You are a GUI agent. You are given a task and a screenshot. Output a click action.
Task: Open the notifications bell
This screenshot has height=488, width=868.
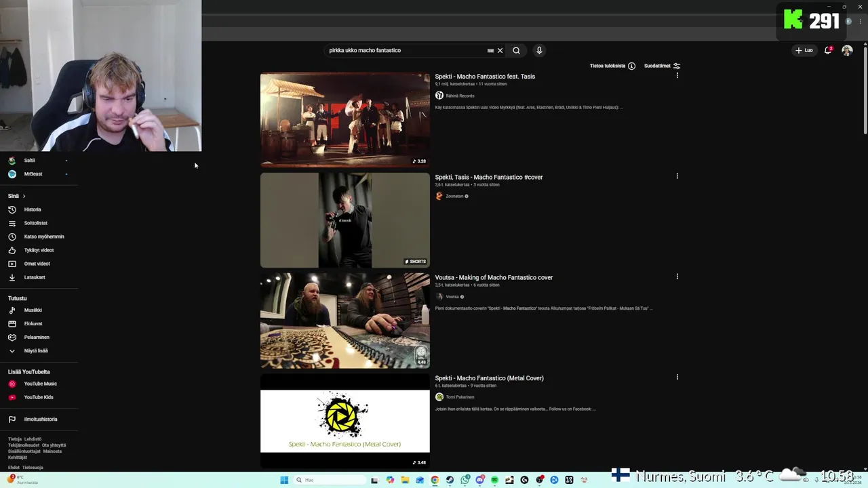[828, 50]
